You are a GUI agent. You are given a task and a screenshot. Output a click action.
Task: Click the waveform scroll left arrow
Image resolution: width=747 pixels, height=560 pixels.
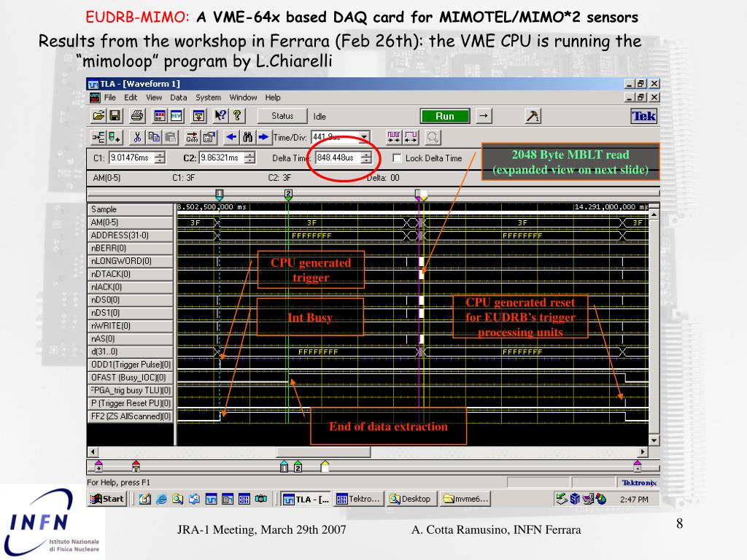[93, 451]
